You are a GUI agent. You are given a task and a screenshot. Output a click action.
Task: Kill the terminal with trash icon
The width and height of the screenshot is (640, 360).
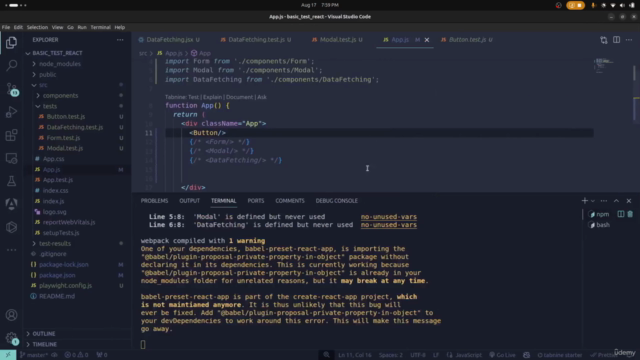point(630,214)
